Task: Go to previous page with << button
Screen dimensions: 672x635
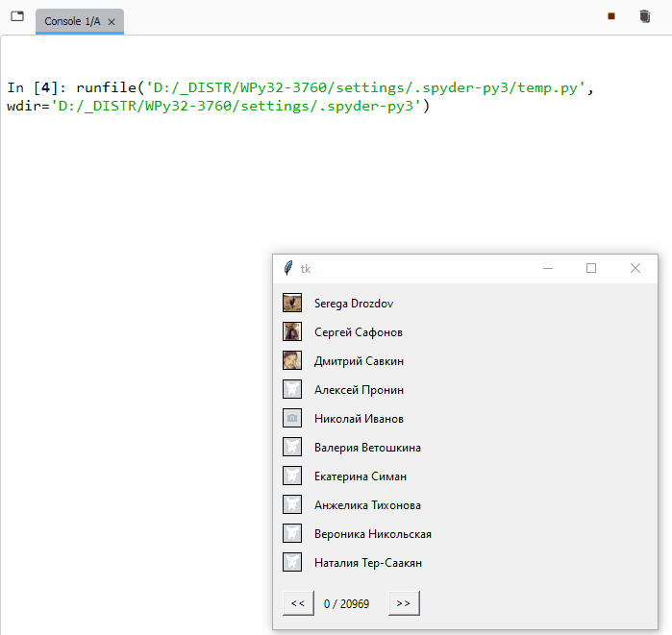Action: click(x=297, y=603)
